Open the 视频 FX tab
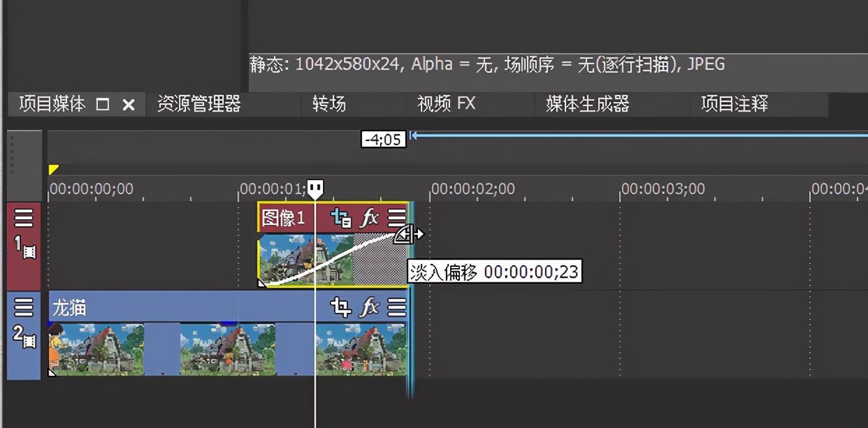 [446, 104]
